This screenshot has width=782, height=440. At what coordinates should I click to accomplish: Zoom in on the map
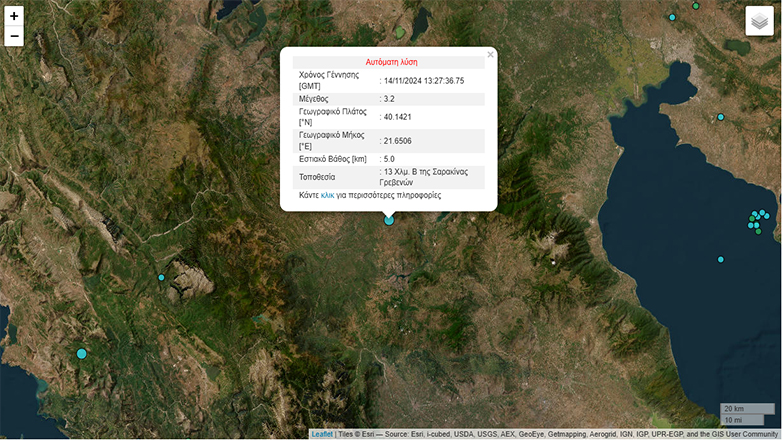(x=14, y=16)
